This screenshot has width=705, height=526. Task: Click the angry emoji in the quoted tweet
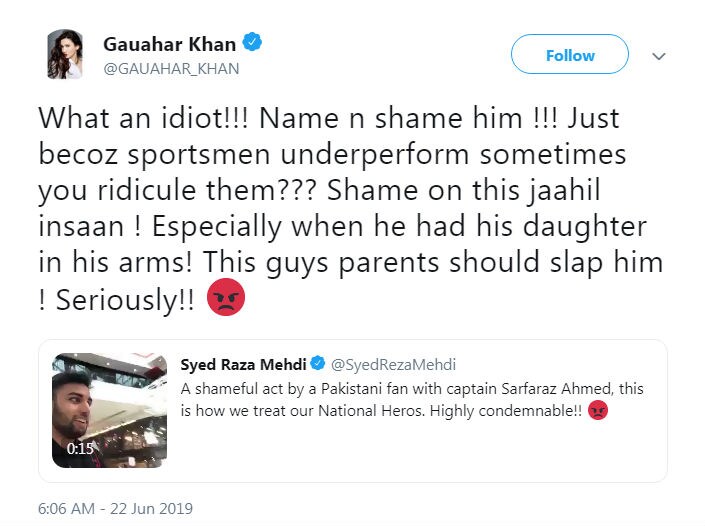tap(598, 410)
